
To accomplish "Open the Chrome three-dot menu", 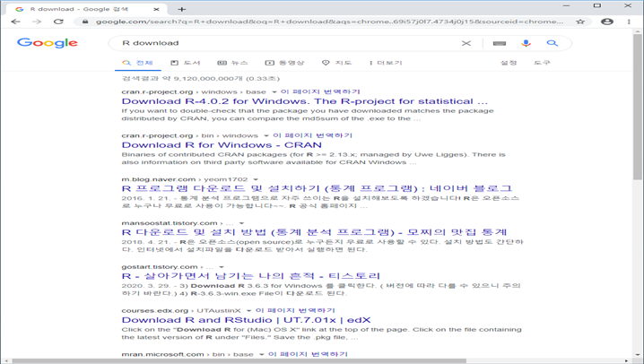I will point(629,22).
